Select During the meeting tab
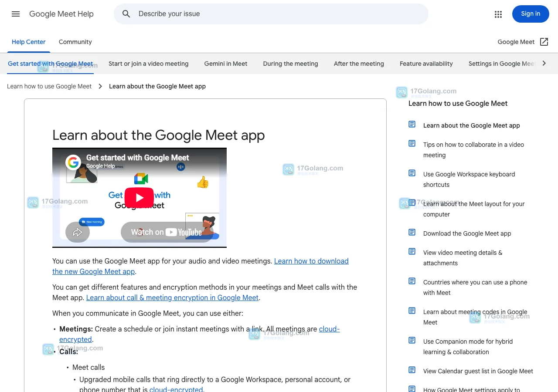Image resolution: width=558 pixels, height=392 pixels. point(291,64)
